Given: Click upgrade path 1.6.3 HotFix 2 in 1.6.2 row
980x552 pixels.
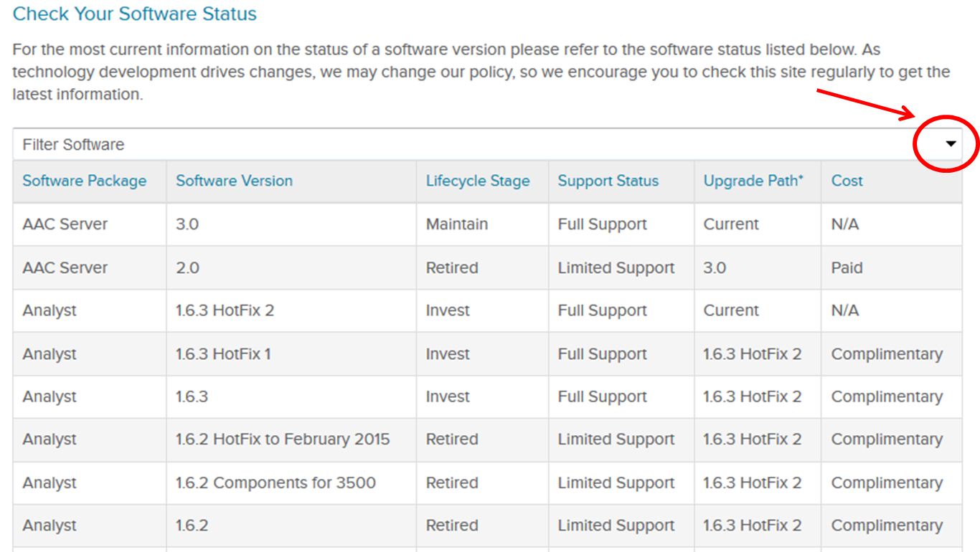Looking at the screenshot, I should click(753, 525).
